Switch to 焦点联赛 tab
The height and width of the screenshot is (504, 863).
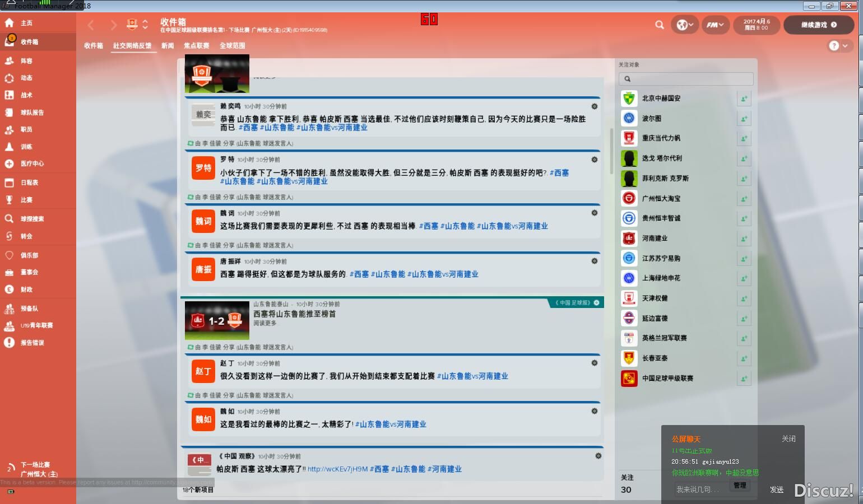(196, 46)
